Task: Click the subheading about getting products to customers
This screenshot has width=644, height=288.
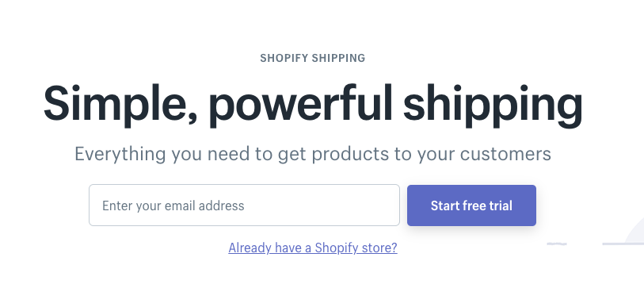Action: (313, 154)
